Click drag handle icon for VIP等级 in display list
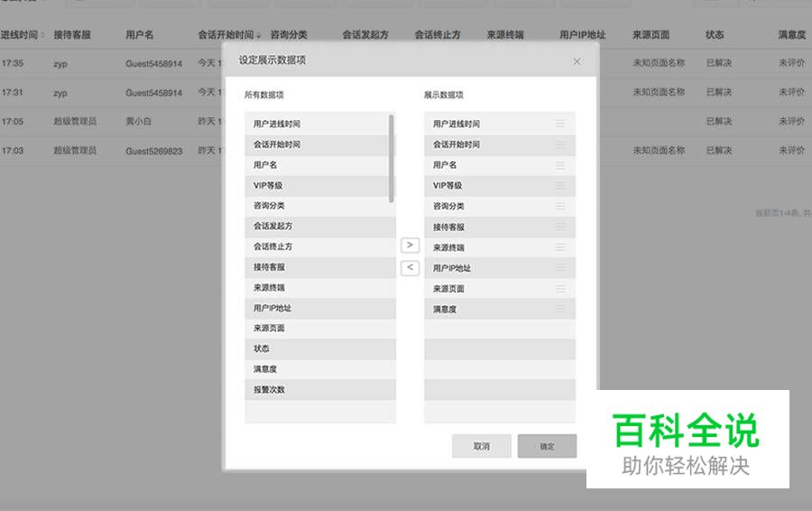 pos(560,186)
